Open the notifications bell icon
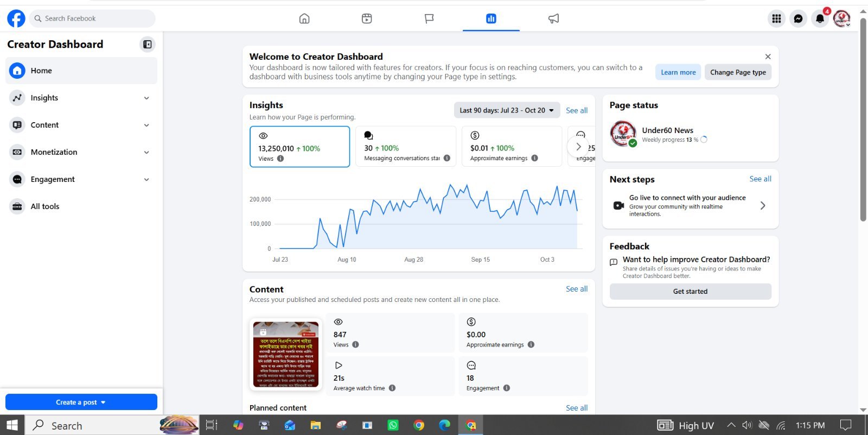 click(x=820, y=18)
